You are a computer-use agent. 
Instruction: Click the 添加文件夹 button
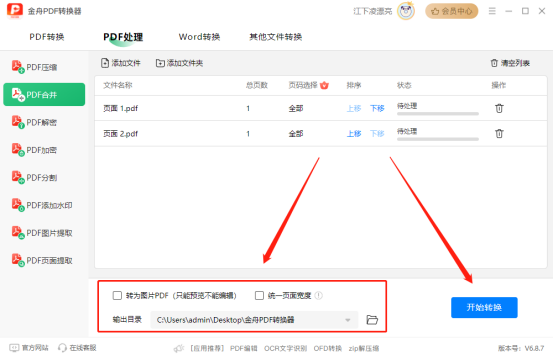(180, 63)
